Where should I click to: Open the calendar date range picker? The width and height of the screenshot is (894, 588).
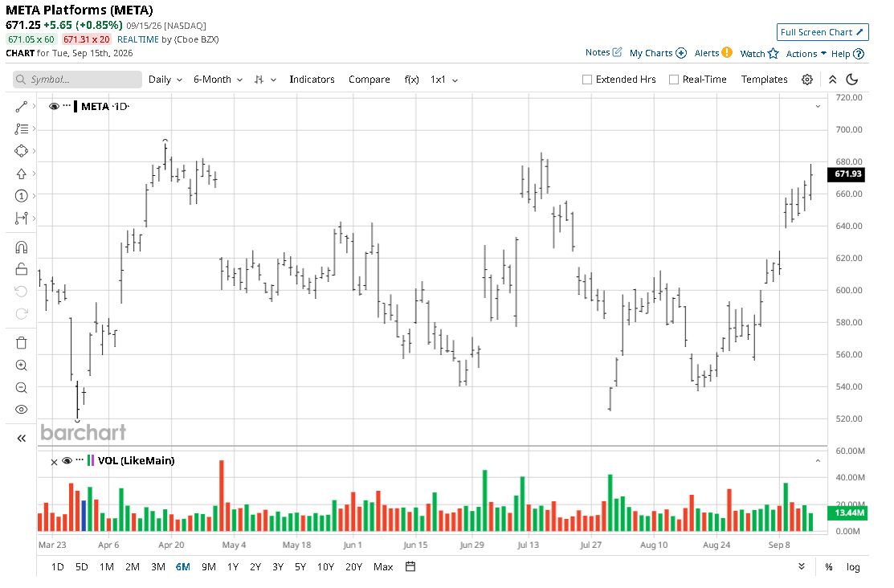click(x=410, y=566)
